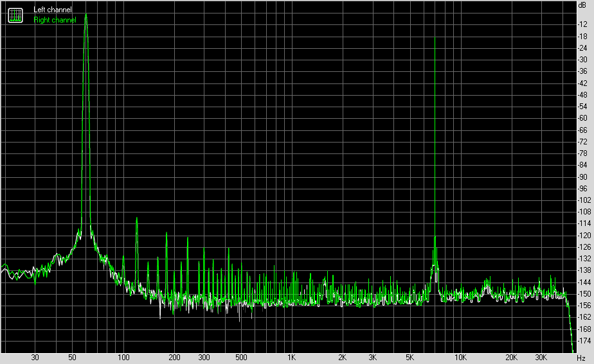Click the dB axis unit label
The width and height of the screenshot is (594, 364).
coord(582,5)
